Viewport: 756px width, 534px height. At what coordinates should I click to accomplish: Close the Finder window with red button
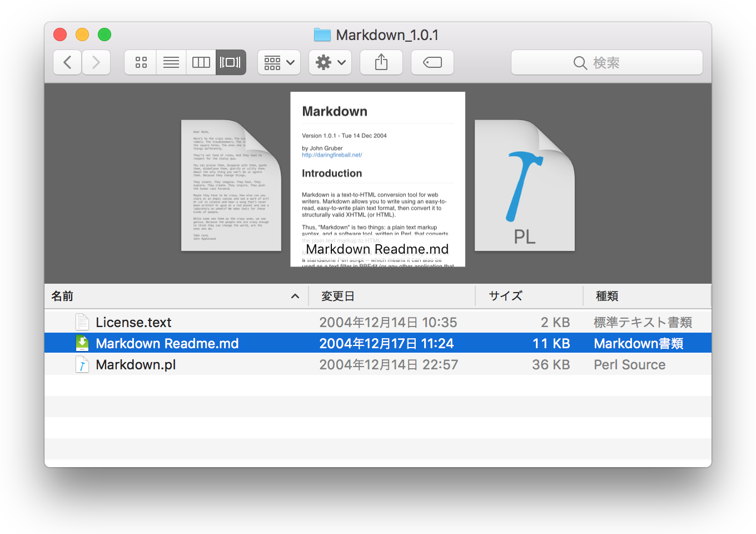pos(60,34)
